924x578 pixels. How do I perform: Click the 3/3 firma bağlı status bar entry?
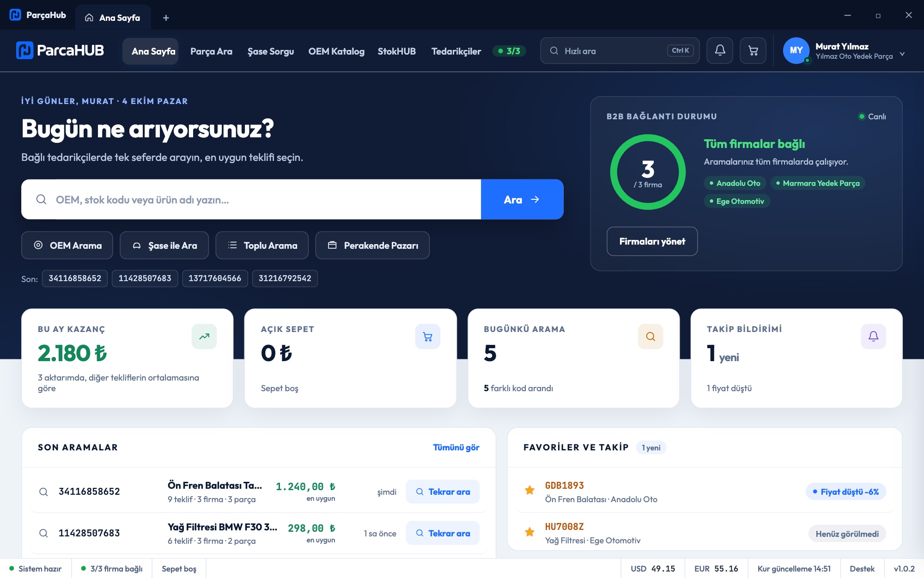click(112, 569)
